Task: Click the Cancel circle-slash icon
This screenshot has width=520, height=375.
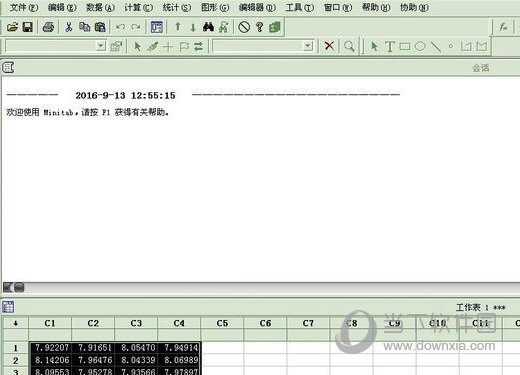Action: (x=244, y=27)
